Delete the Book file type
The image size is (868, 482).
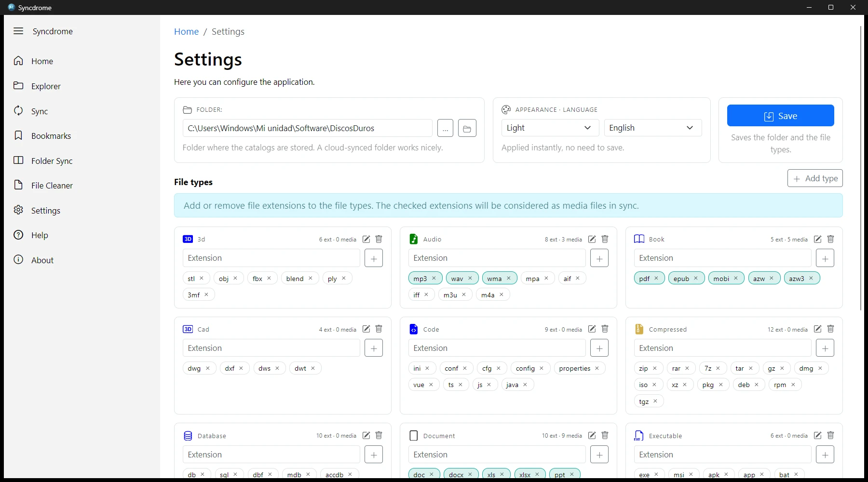[x=830, y=239]
